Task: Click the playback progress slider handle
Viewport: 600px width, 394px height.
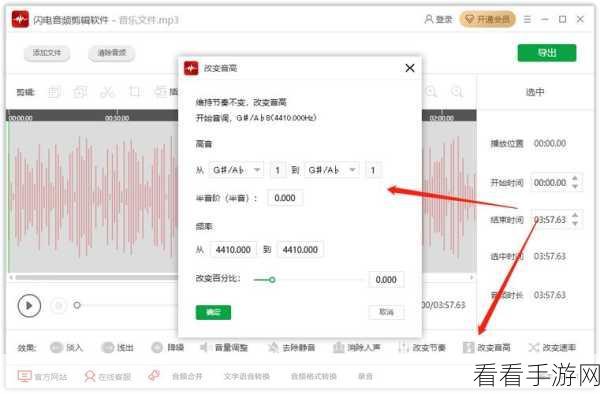Action: pos(77,305)
